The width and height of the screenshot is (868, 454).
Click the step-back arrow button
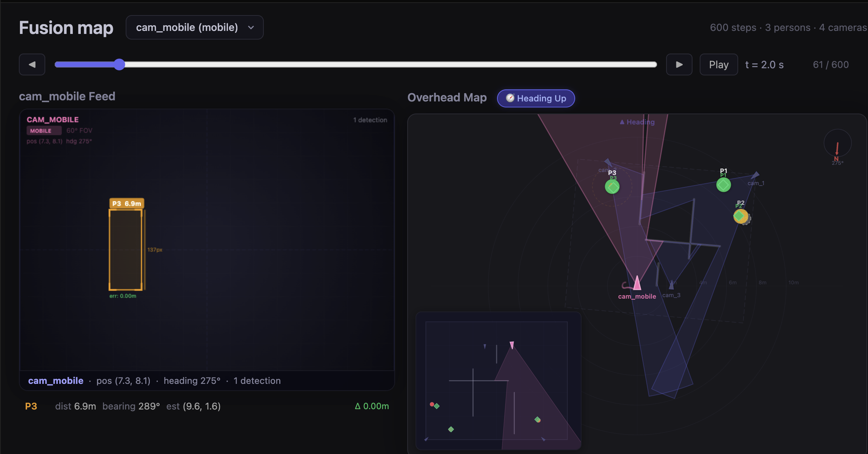coord(32,64)
